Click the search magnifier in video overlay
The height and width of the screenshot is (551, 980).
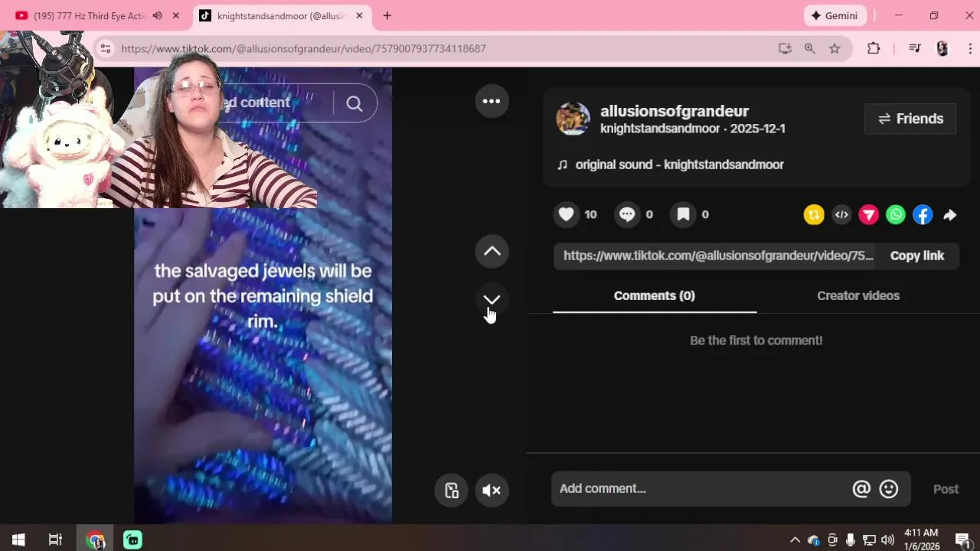tap(354, 103)
